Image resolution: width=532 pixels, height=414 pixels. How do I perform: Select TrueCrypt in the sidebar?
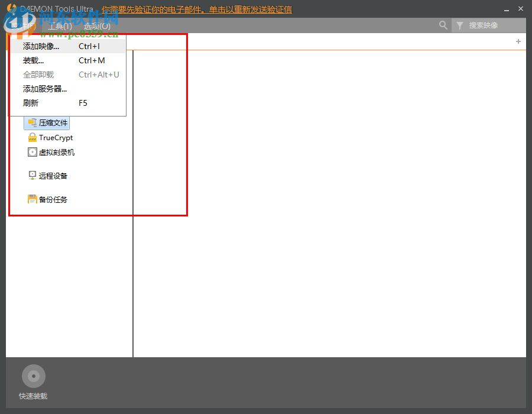(50, 137)
